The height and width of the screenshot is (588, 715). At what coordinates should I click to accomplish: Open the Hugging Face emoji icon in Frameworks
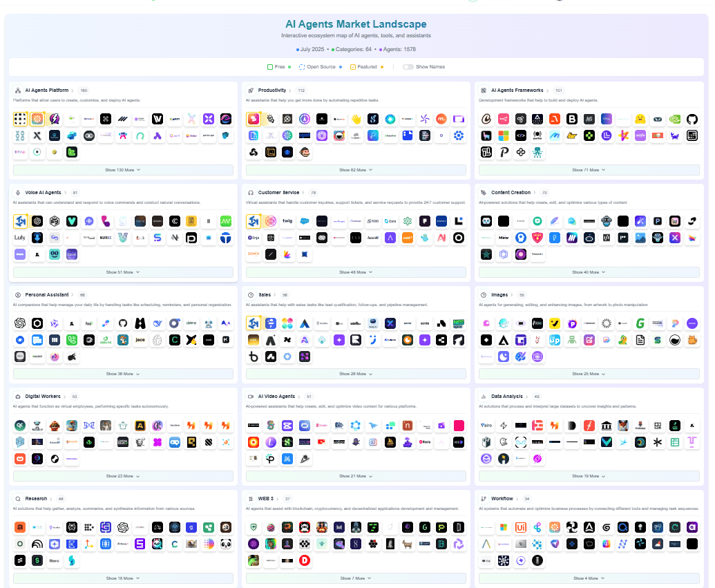640,119
